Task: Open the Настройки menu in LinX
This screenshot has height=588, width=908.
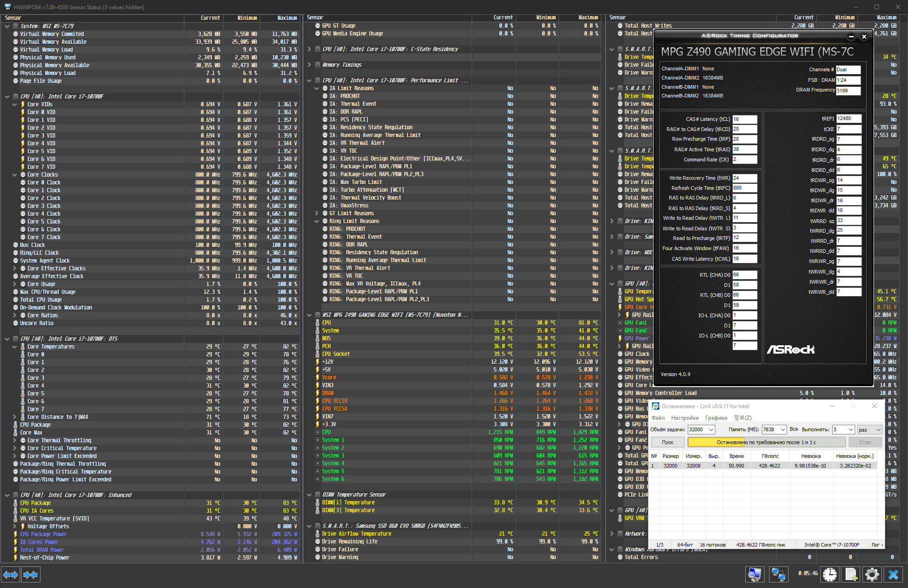Action: pos(685,418)
